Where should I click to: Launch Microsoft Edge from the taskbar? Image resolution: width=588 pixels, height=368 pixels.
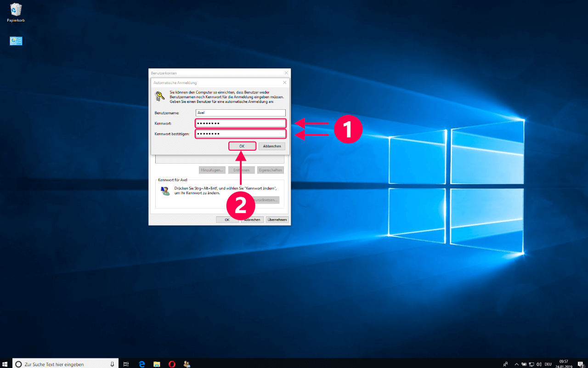click(x=141, y=364)
